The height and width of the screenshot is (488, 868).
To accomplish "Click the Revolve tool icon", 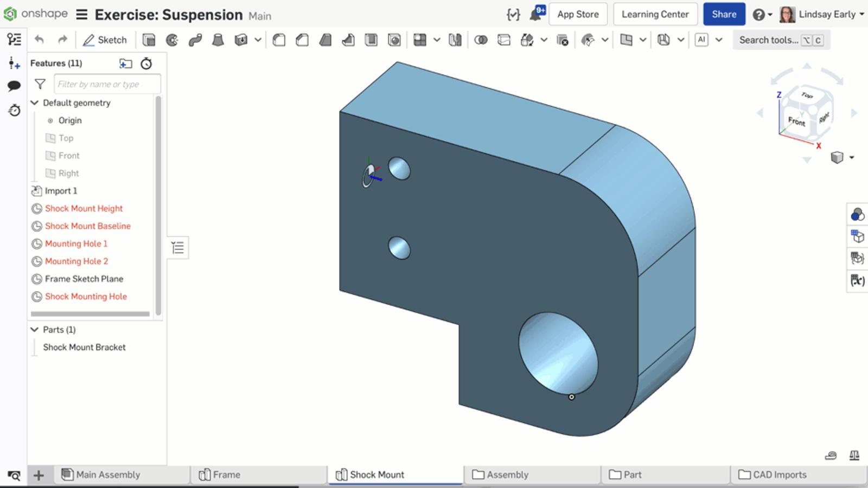I will pyautogui.click(x=172, y=40).
